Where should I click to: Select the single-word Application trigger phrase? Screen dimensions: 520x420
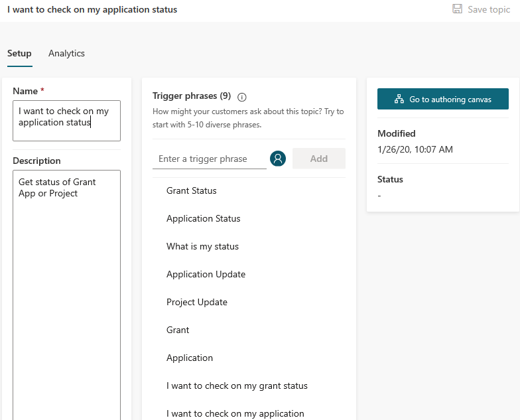[x=190, y=358]
